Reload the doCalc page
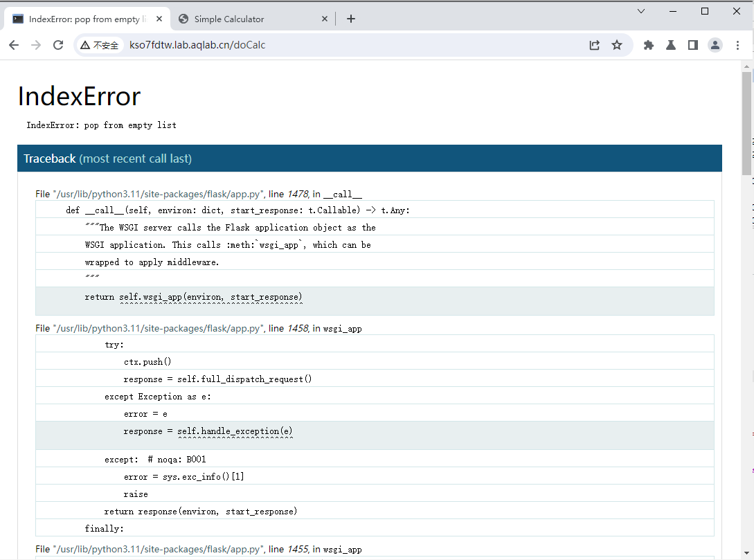Image resolution: width=754 pixels, height=560 pixels. 58,45
